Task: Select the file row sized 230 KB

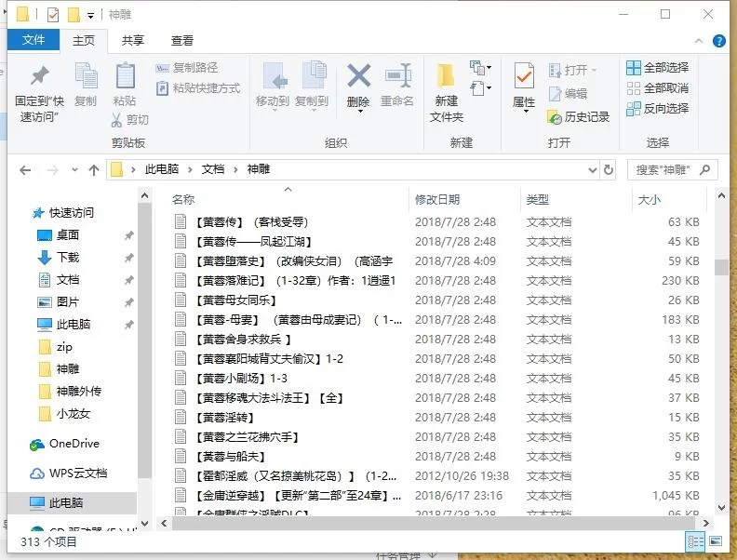Action: (x=436, y=281)
